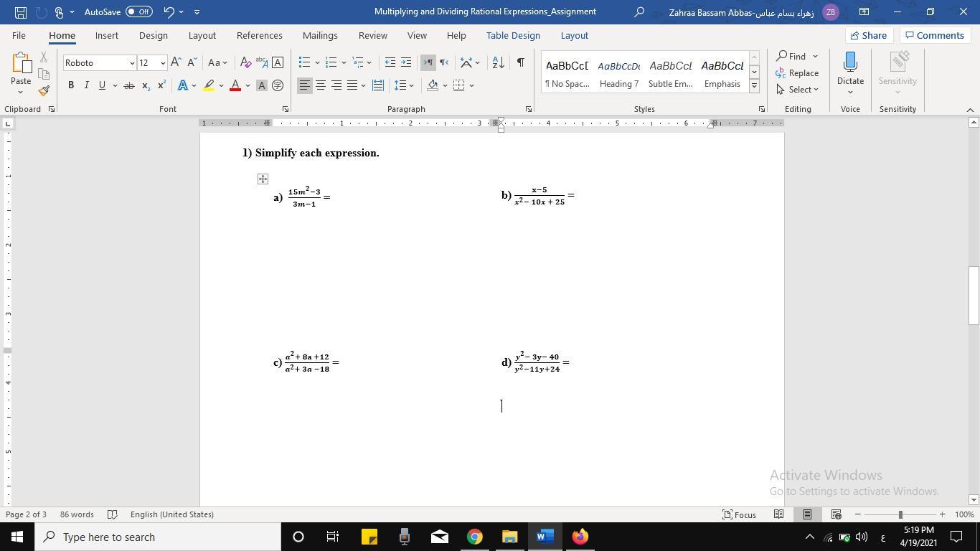Toggle italic formatting
The image size is (980, 551).
(86, 85)
